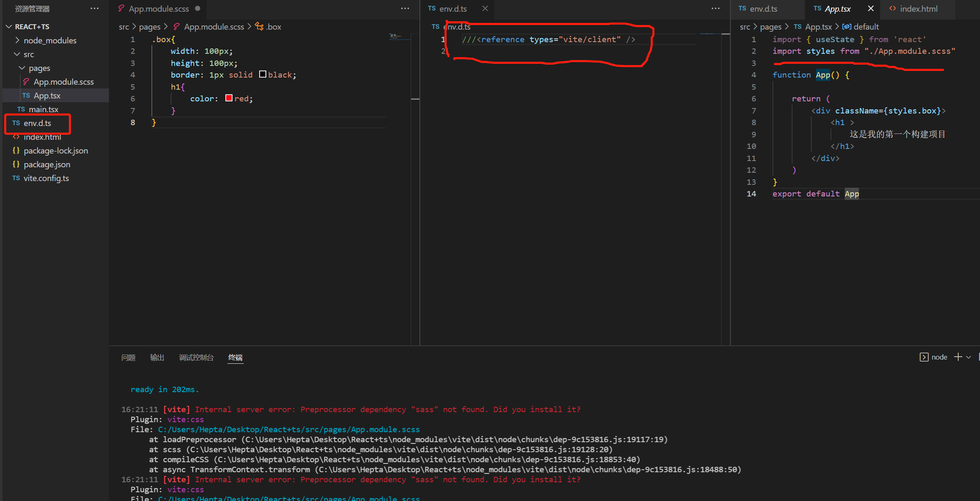980x501 pixels.
Task: Click pages in scss breadcrumb
Action: (x=149, y=26)
